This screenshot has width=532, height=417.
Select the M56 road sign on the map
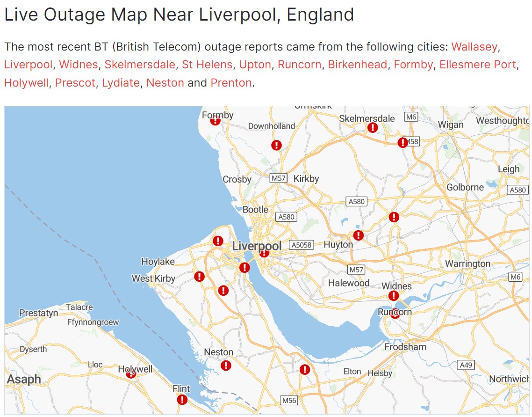289,400
